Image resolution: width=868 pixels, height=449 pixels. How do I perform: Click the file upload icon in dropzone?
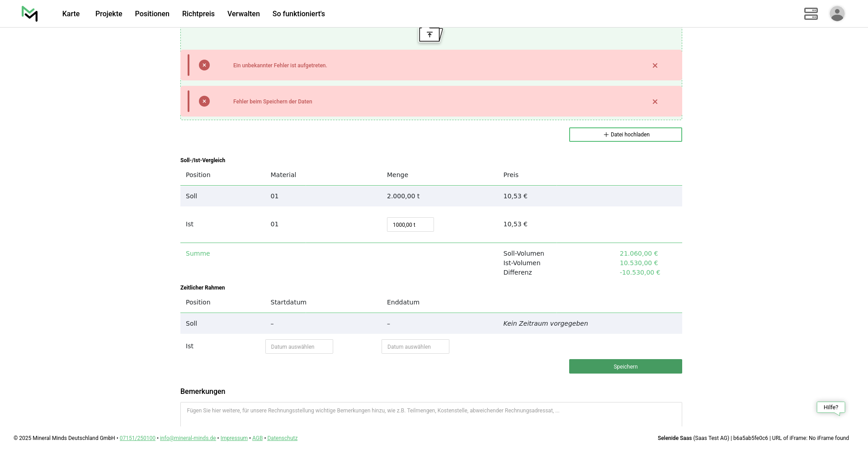pyautogui.click(x=430, y=34)
